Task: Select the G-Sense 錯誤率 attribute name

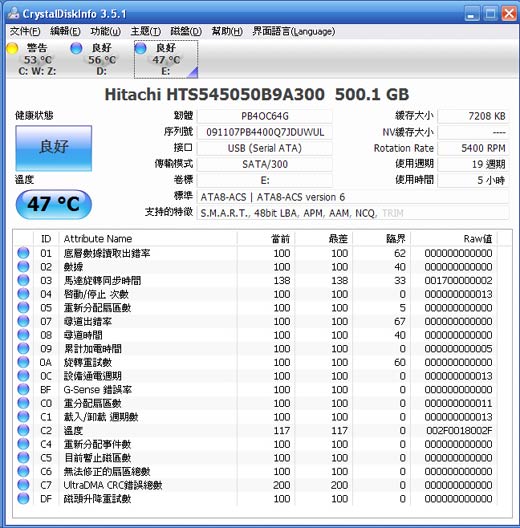Action: [x=98, y=390]
